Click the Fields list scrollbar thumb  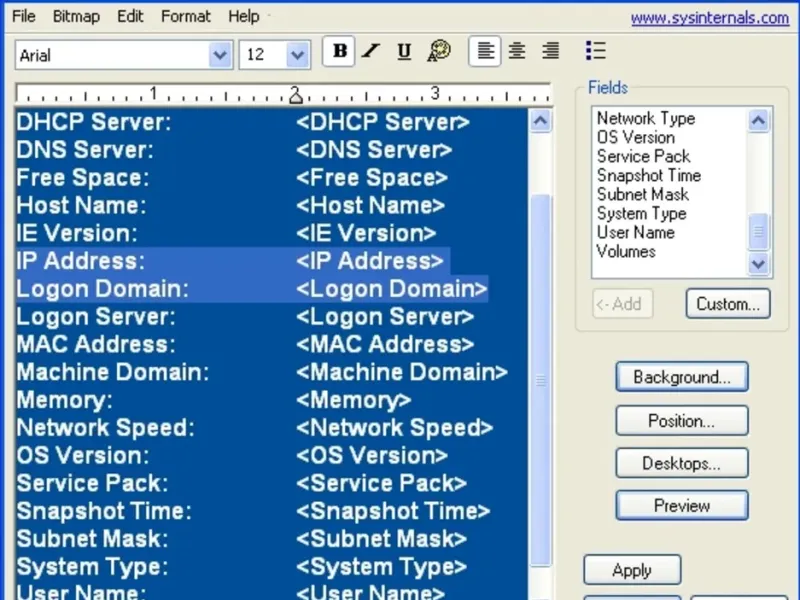click(759, 232)
